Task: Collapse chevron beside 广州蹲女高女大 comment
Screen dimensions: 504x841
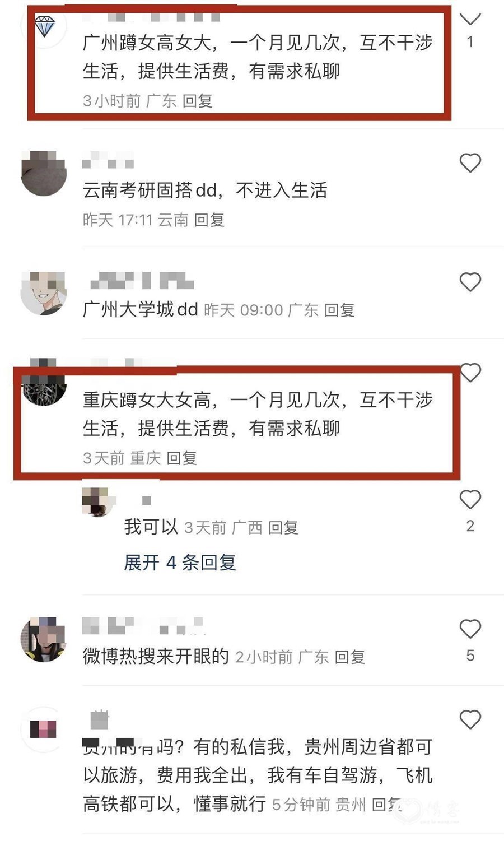Action: pos(470,20)
